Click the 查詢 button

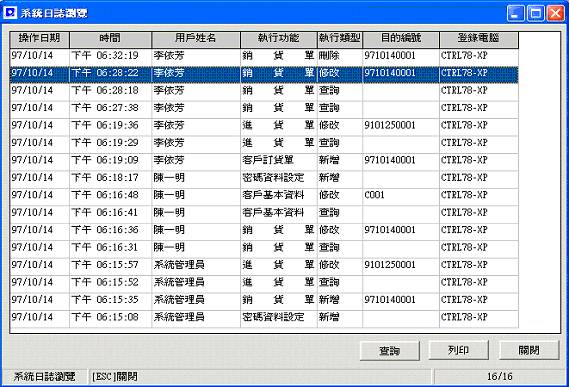click(389, 350)
